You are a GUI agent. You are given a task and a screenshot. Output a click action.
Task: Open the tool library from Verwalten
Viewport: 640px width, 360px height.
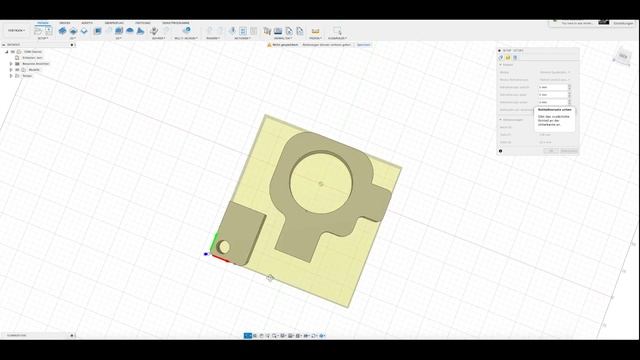pyautogui.click(x=267, y=31)
